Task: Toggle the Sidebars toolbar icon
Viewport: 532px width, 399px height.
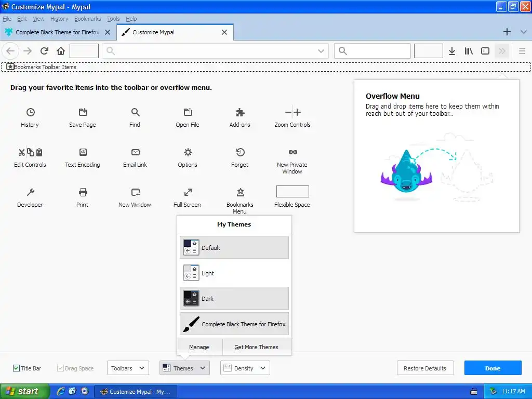Action: click(485, 51)
